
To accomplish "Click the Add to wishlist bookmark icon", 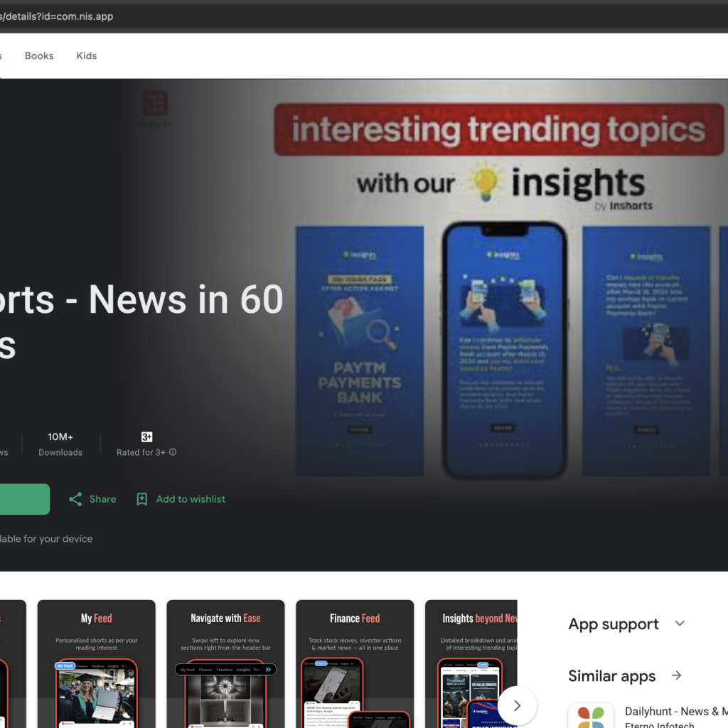I will click(142, 499).
